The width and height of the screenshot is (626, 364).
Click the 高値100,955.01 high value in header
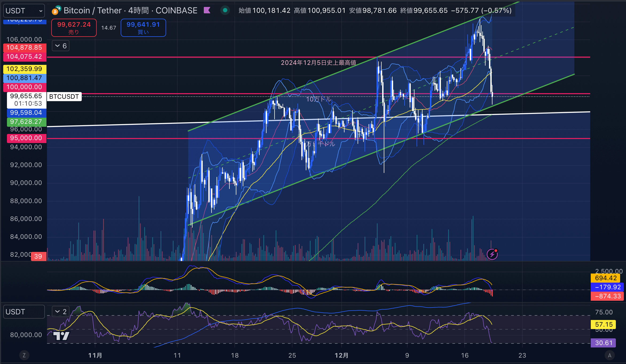(x=320, y=10)
